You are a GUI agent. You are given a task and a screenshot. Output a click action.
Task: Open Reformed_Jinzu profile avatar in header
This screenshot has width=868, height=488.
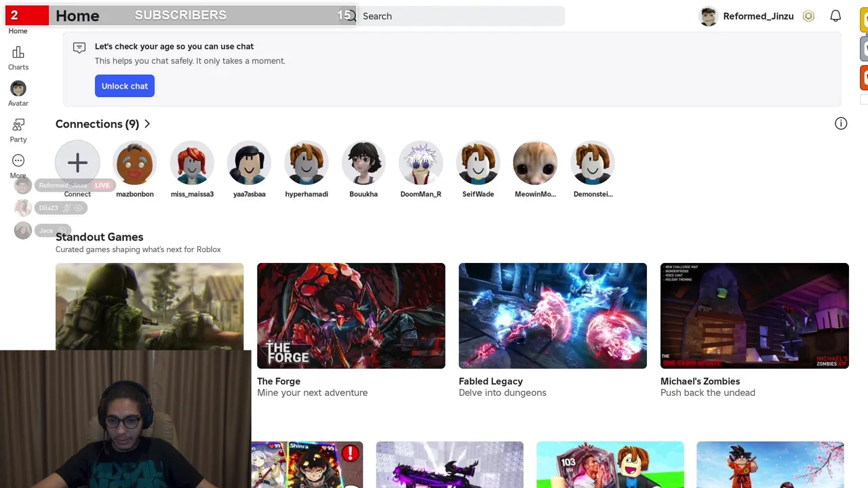pos(709,16)
